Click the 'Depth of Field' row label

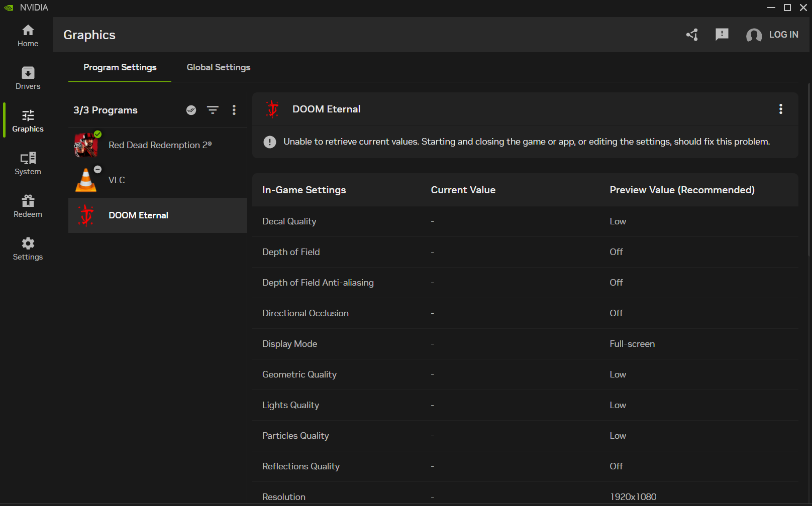point(291,252)
